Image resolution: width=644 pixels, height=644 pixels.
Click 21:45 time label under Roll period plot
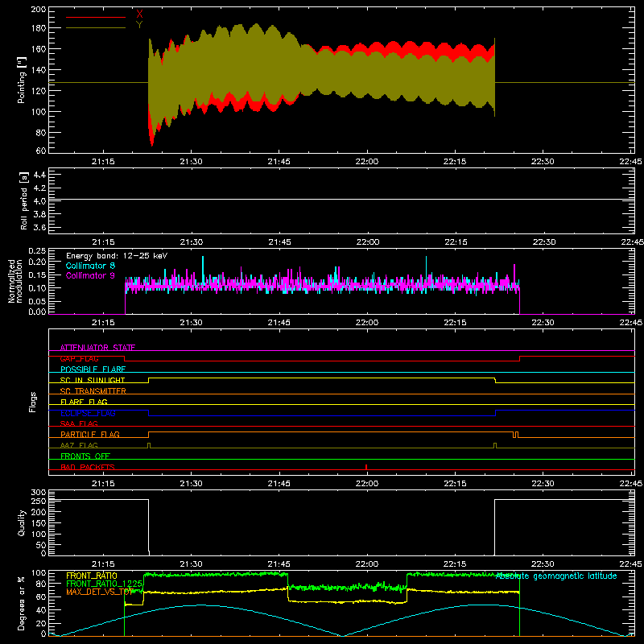point(279,242)
